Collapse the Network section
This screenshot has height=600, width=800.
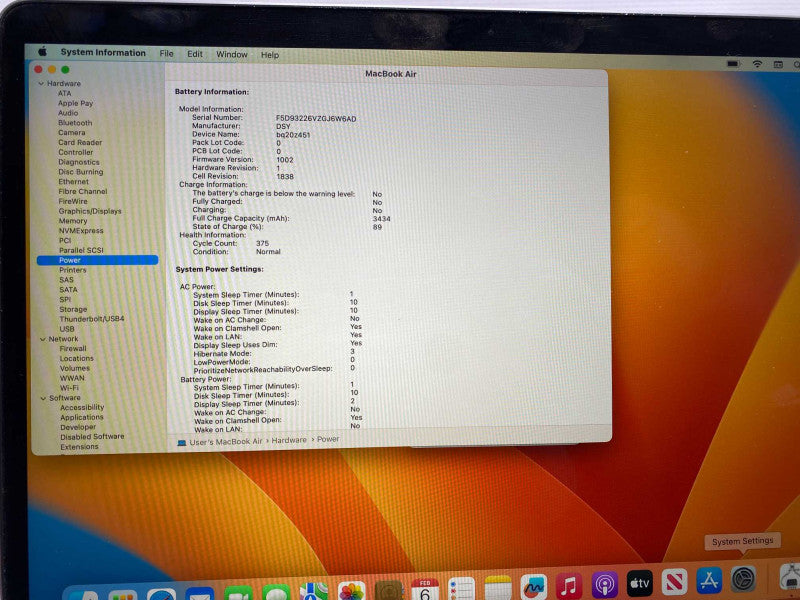[43, 339]
